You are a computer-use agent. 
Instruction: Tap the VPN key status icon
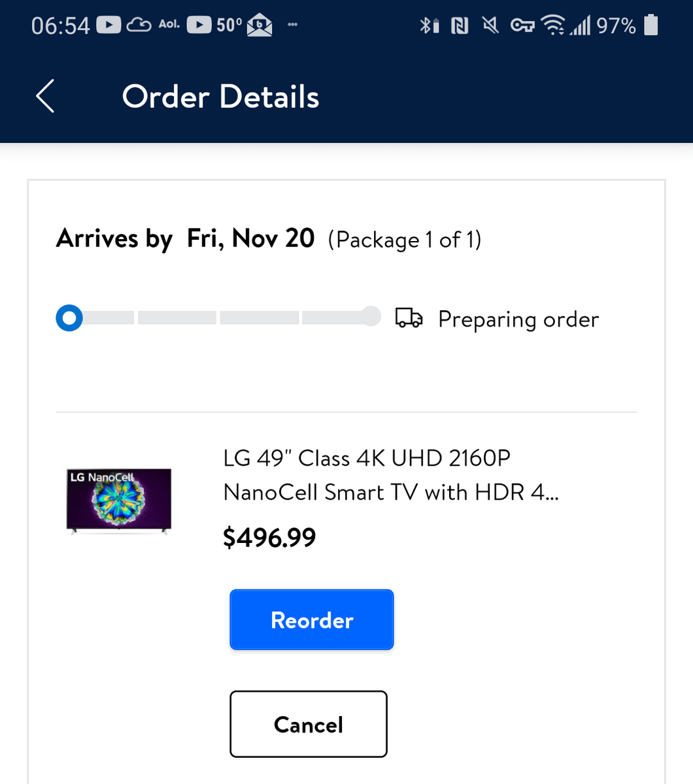522,25
